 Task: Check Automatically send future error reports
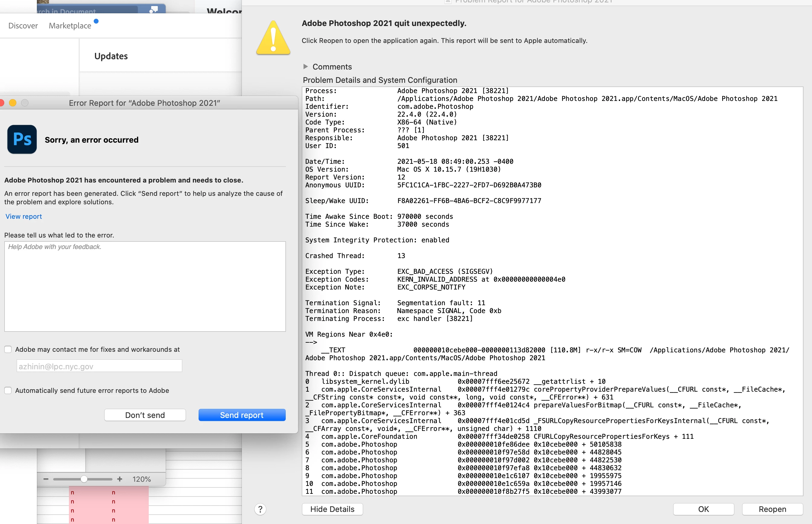[x=8, y=391]
